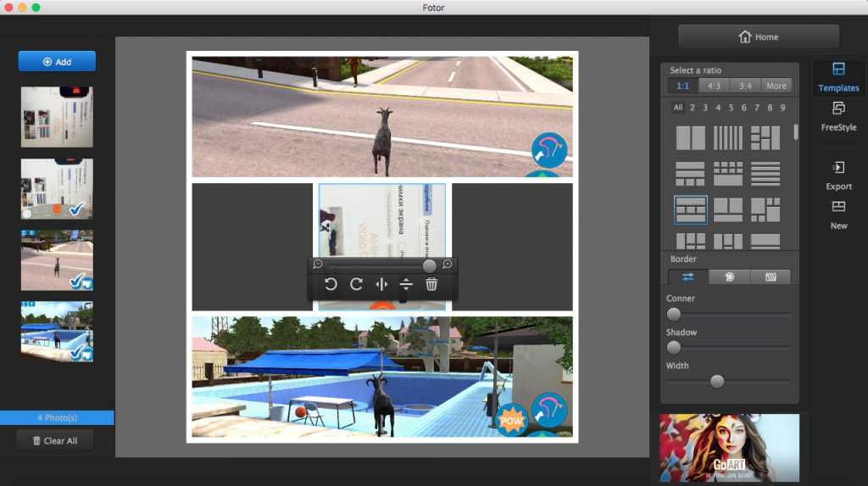Select goat on street thumbnail
Viewport: 868px width, 486px height.
(x=57, y=260)
